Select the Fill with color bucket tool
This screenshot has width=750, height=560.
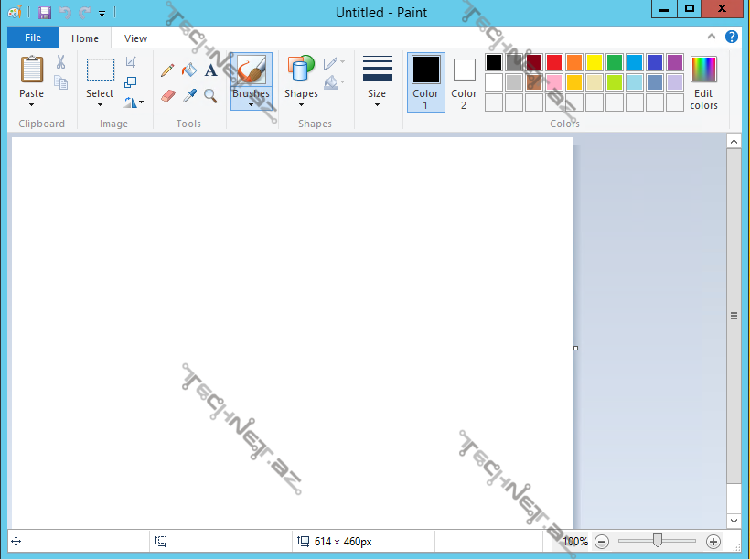(189, 70)
